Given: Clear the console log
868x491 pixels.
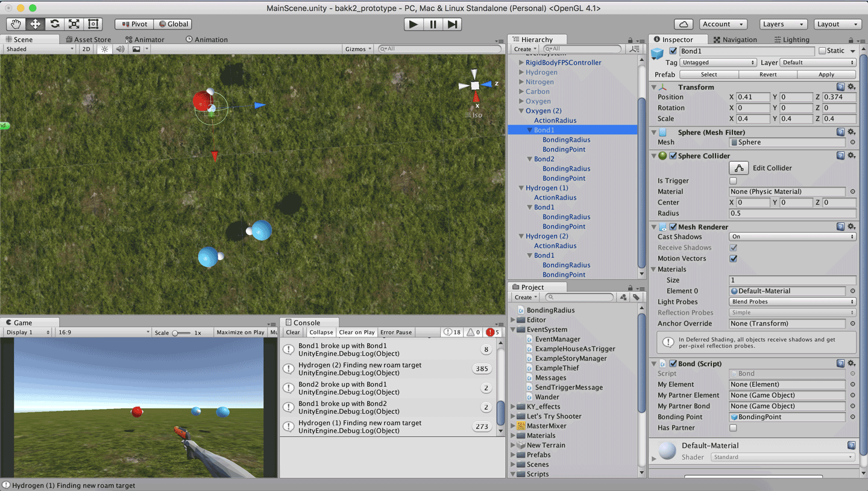Looking at the screenshot, I should point(293,332).
